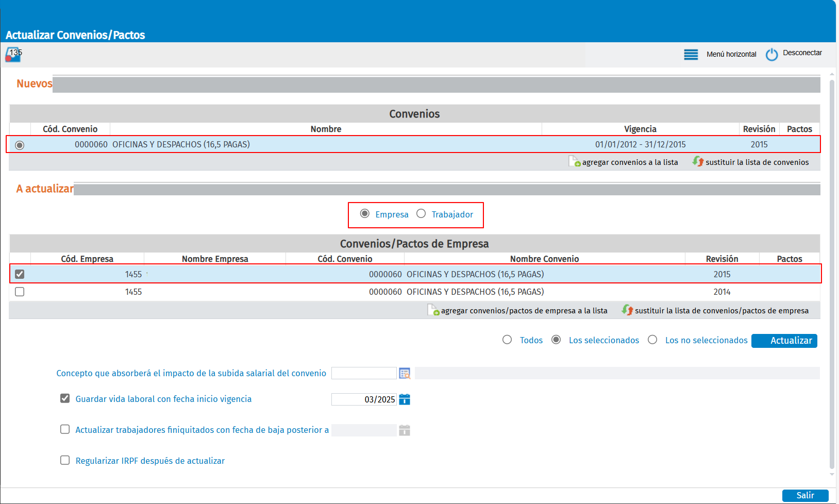Open the concepto search lookup icon

point(405,373)
